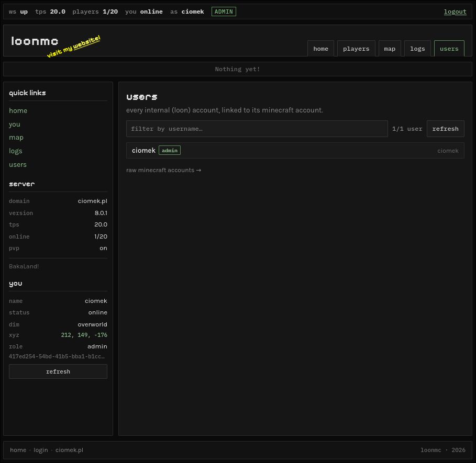Click refresh in the 'you' sidebar panel
Viewport: 476px width, 463px height.
(x=58, y=371)
